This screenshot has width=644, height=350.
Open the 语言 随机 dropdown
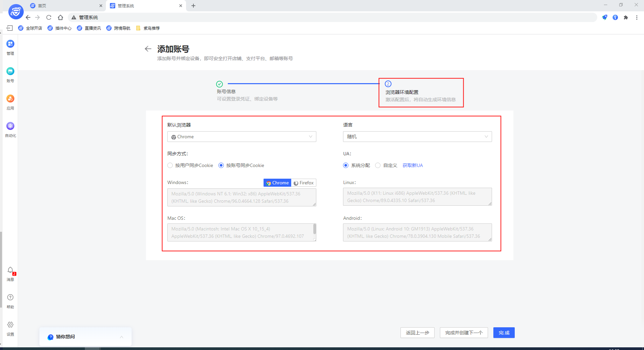[417, 137]
